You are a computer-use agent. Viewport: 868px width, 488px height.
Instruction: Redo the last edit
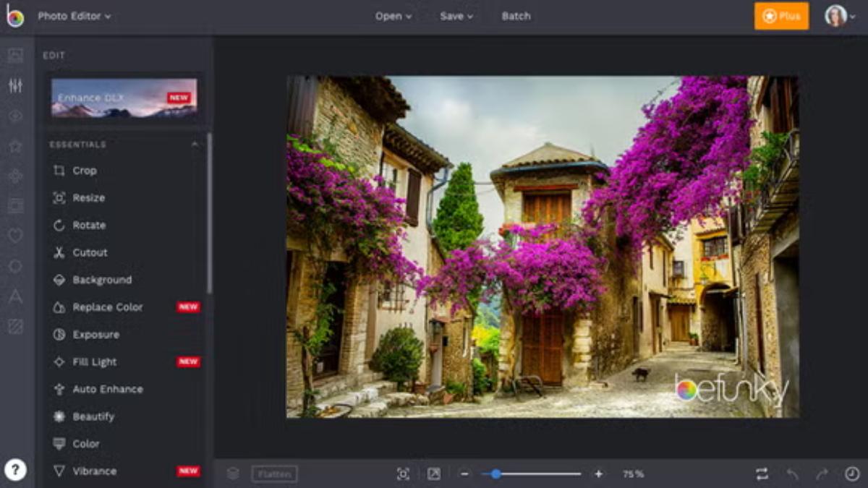click(822, 474)
